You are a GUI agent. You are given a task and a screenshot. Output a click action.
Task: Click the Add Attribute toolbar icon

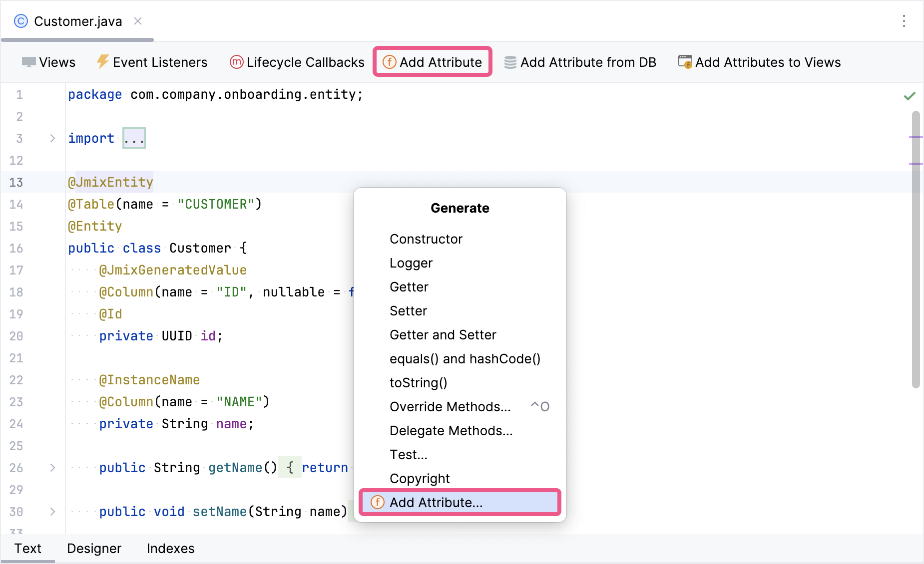coord(390,62)
